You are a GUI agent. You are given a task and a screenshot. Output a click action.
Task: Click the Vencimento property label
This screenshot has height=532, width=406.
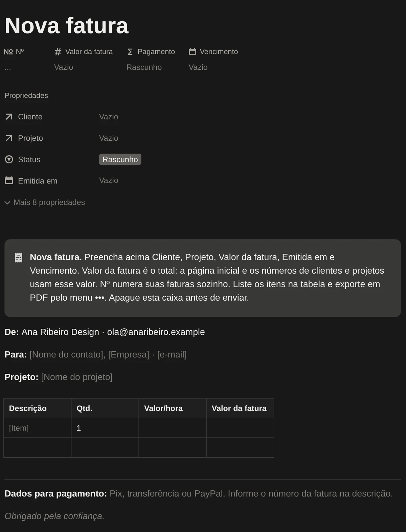(219, 52)
